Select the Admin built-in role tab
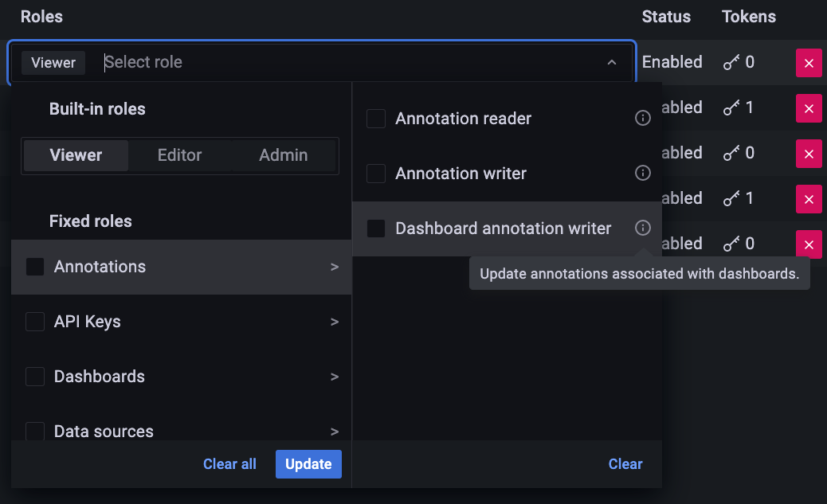827x504 pixels. coord(282,155)
